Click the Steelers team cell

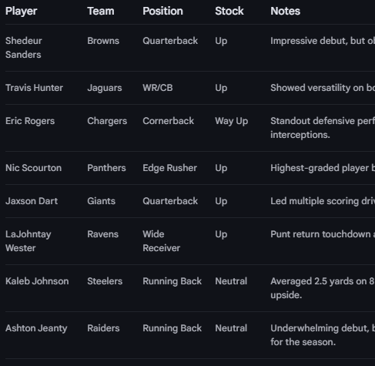point(105,281)
